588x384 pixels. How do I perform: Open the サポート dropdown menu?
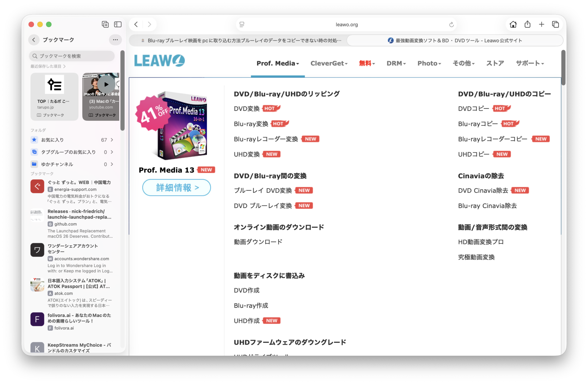coord(530,63)
